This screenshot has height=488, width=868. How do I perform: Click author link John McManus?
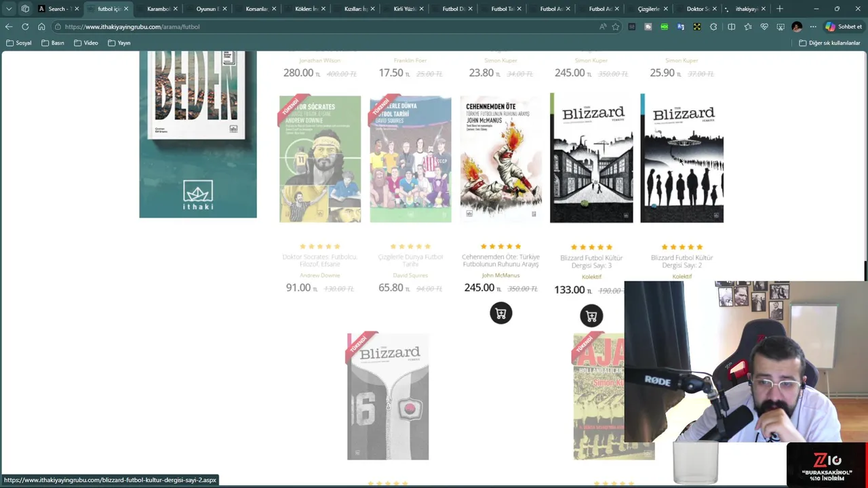[x=501, y=275]
